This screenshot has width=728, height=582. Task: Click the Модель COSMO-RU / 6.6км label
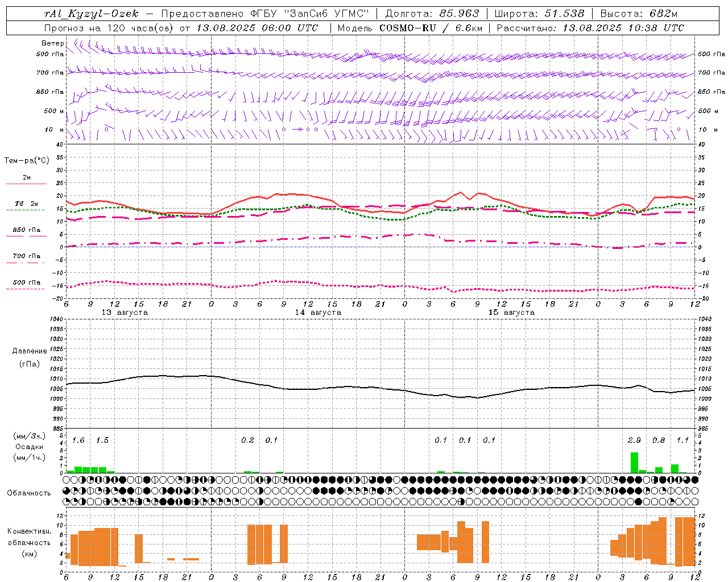click(410, 28)
